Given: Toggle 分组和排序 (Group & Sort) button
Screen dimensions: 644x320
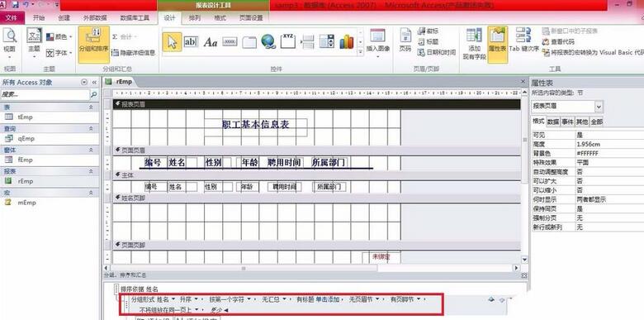Looking at the screenshot, I should pyautogui.click(x=93, y=45).
